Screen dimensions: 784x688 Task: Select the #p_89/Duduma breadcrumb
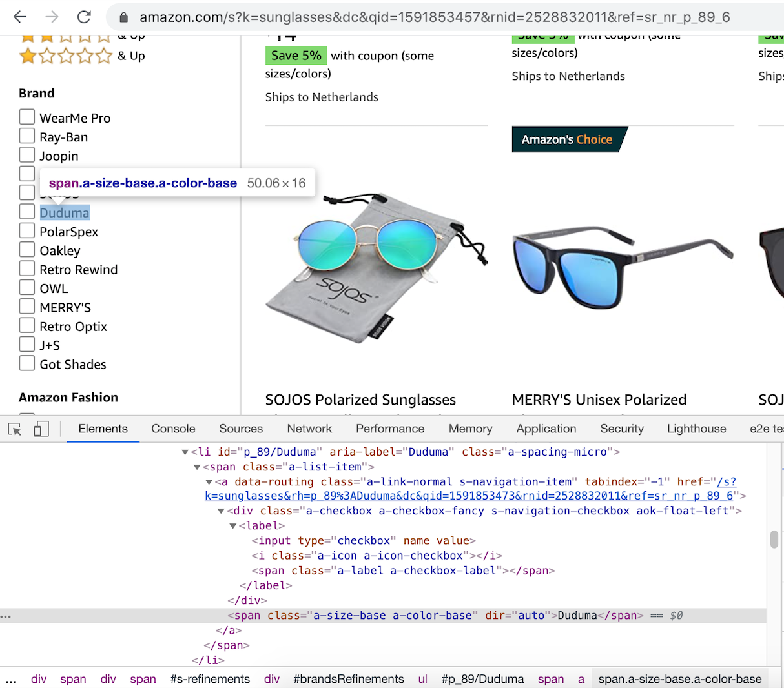click(482, 679)
